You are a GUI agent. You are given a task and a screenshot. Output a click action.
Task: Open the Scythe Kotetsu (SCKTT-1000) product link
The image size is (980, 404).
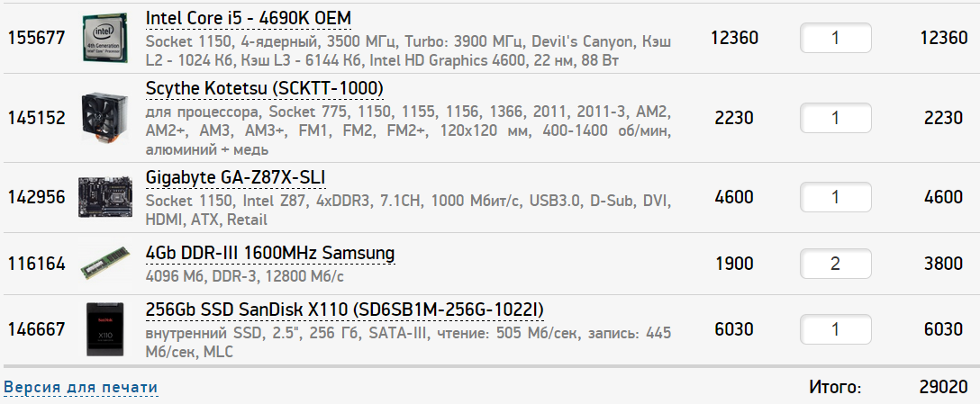coord(265,88)
